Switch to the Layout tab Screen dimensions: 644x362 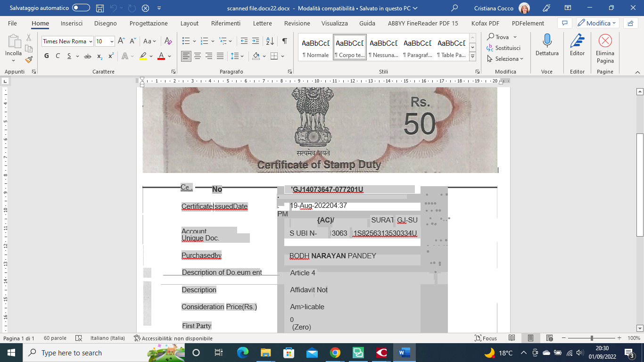[x=190, y=23]
